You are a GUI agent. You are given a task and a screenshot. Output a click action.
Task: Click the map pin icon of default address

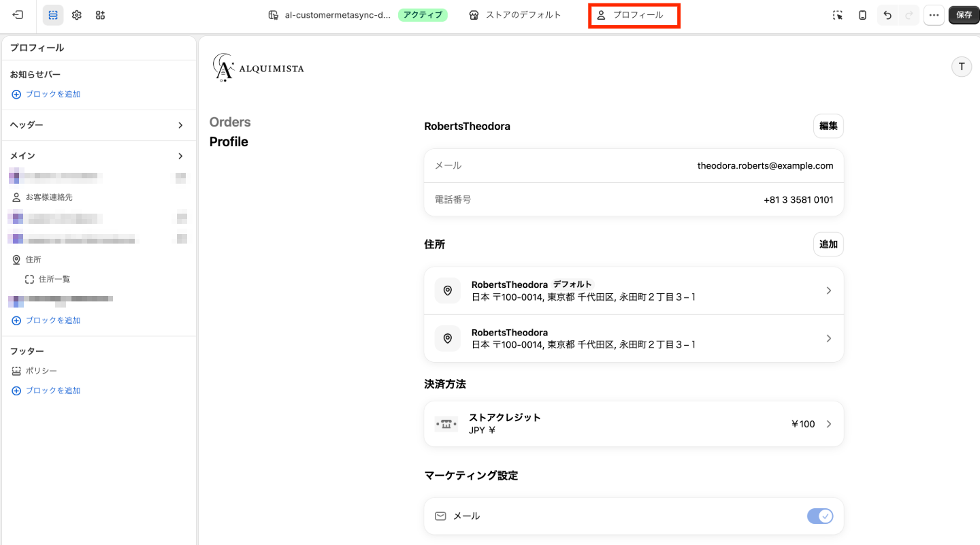click(x=448, y=291)
